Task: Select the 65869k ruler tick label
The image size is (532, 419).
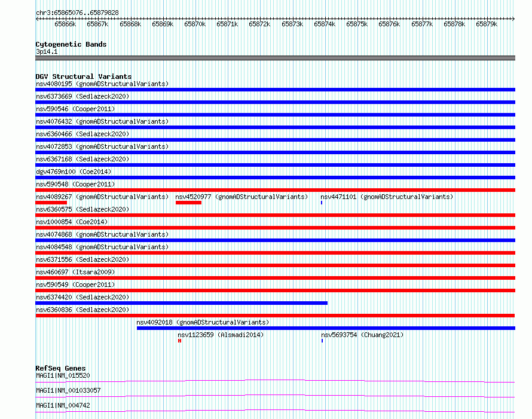Action: coord(163,24)
